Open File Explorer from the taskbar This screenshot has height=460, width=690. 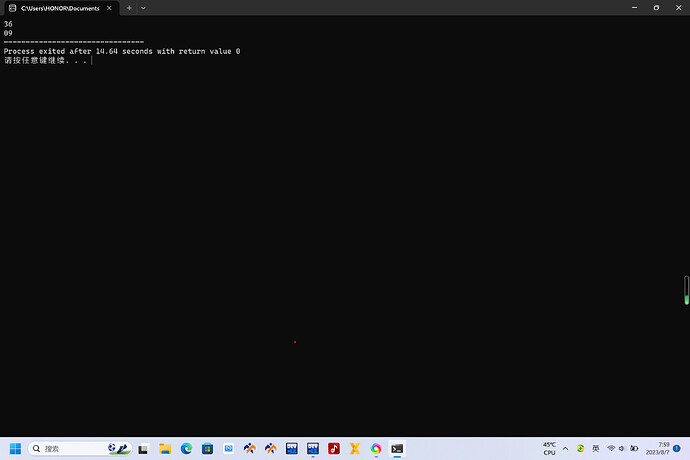tap(165, 449)
